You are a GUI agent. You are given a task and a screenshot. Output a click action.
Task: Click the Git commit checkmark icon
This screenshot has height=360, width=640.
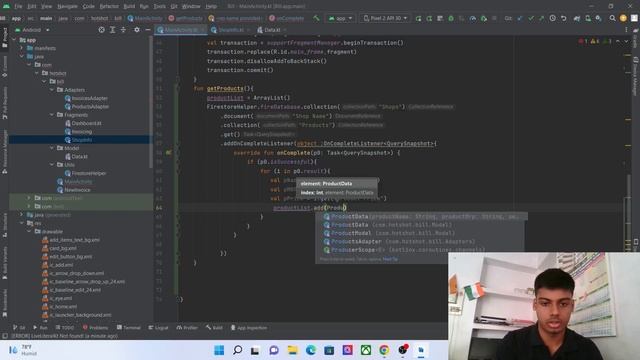pos(531,18)
